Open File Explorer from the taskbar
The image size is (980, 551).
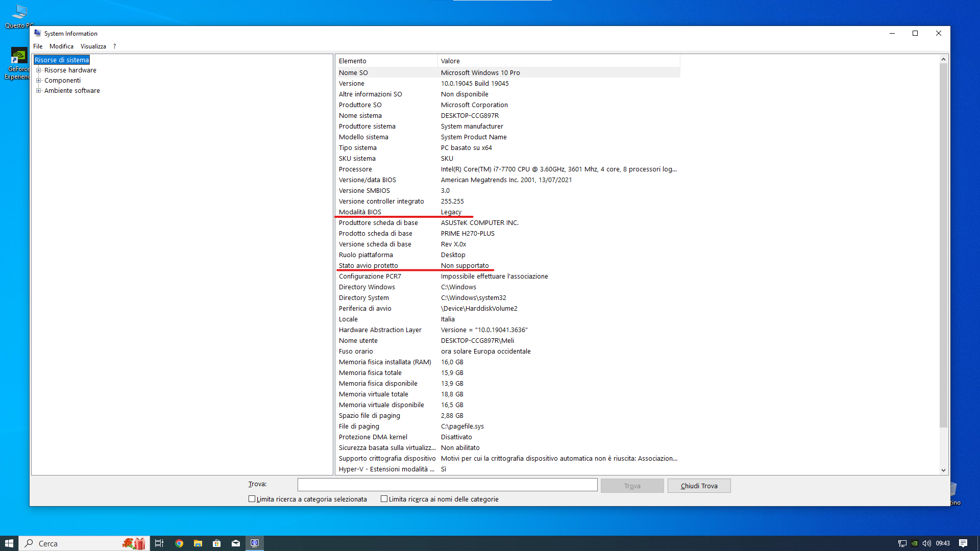[198, 543]
